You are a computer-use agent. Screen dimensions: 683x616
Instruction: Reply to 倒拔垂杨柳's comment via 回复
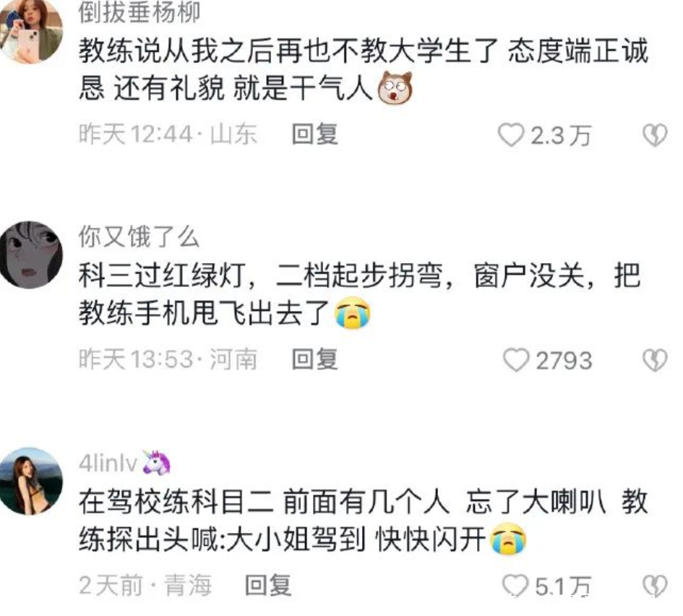point(314,134)
